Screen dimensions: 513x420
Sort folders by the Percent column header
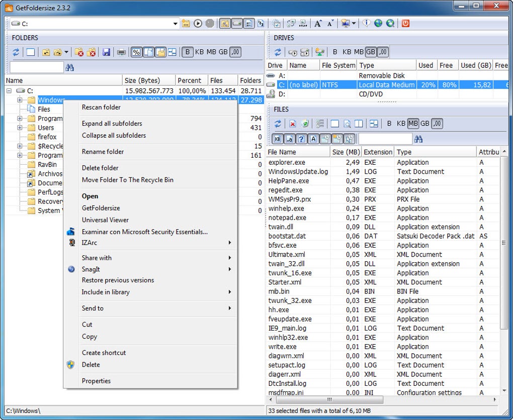tap(192, 80)
